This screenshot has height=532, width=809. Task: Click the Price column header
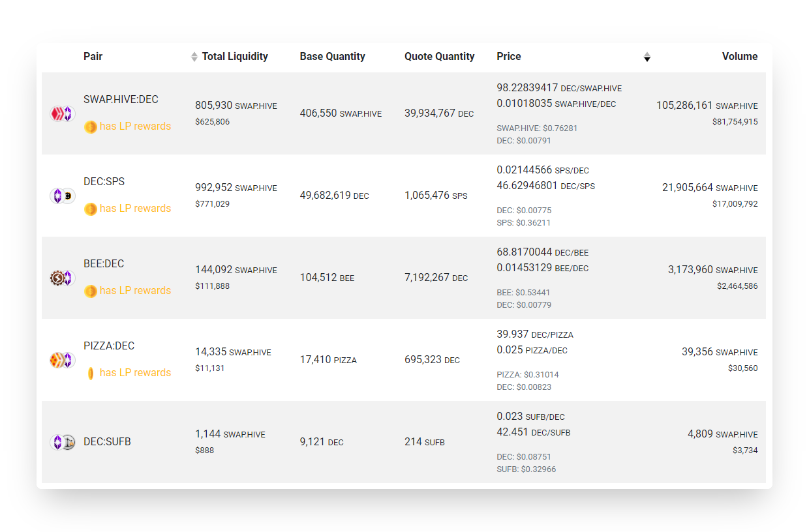(509, 56)
